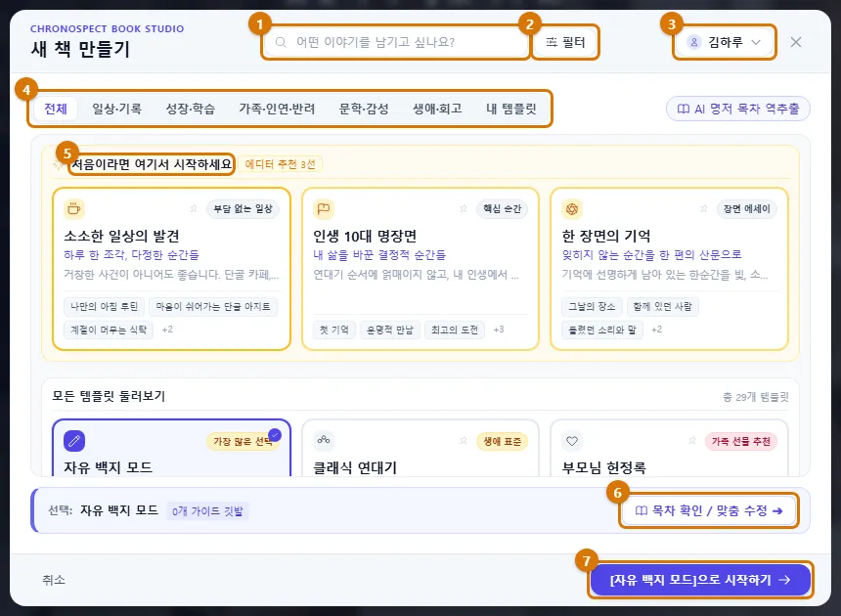Viewport: 841px width, 616px height.
Task: Click the 가족 선물 추천 badge
Action: click(x=740, y=441)
